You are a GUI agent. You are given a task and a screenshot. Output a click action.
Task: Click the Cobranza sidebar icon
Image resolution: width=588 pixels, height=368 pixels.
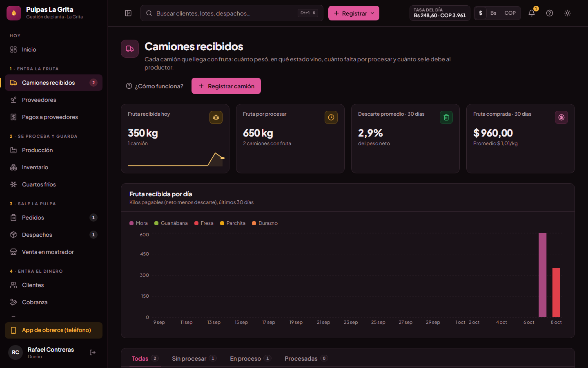coord(13,302)
